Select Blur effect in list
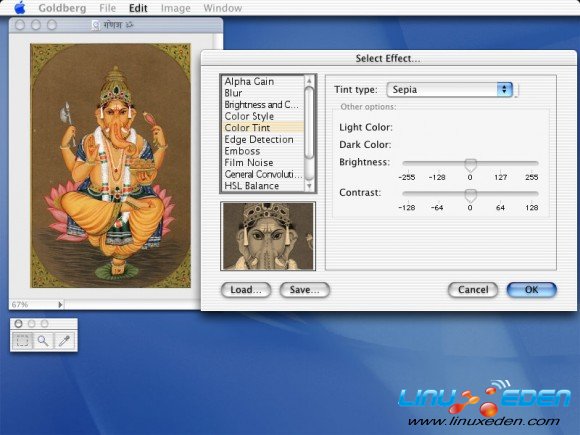The image size is (580, 435). pos(263,93)
